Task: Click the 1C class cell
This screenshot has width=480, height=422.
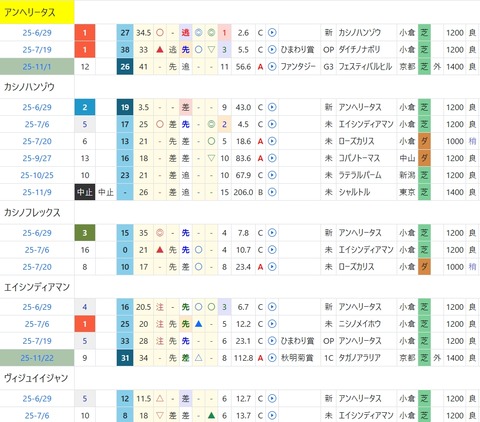Action: (x=328, y=358)
